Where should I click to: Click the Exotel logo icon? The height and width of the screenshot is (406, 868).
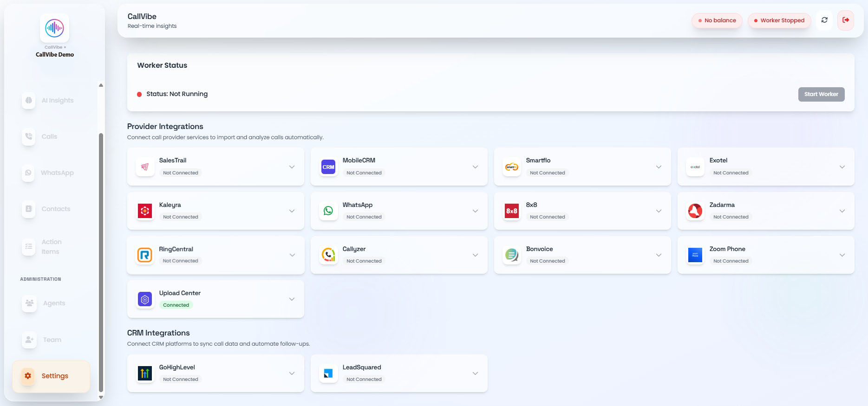pyautogui.click(x=695, y=167)
